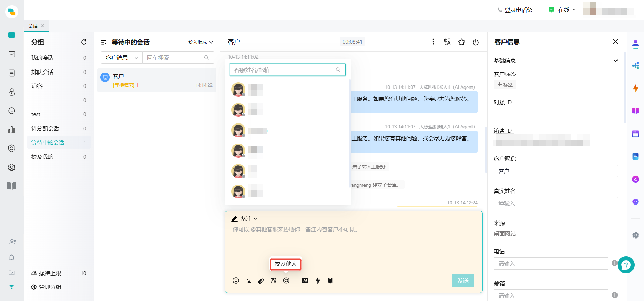Open the robot icon in right rail
Image resolution: width=644 pixels, height=301 pixels.
[636, 202]
